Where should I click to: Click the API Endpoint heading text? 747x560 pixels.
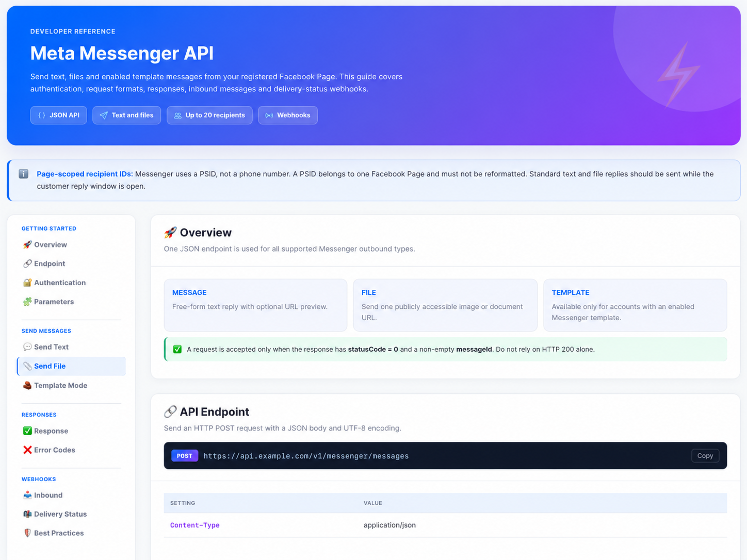click(215, 412)
